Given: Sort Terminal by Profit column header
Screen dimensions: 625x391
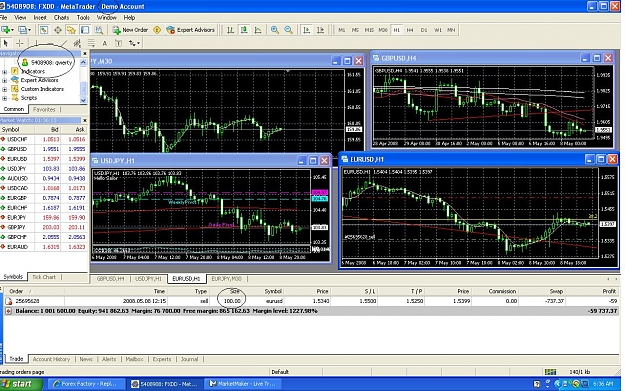Looking at the screenshot, I should coord(609,291).
